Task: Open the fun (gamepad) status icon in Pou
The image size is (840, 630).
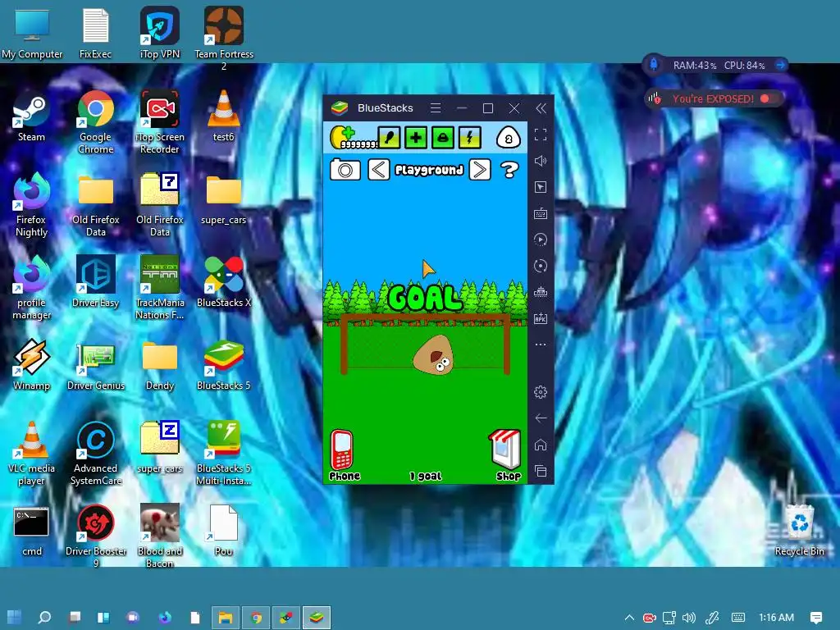Action: click(x=442, y=138)
